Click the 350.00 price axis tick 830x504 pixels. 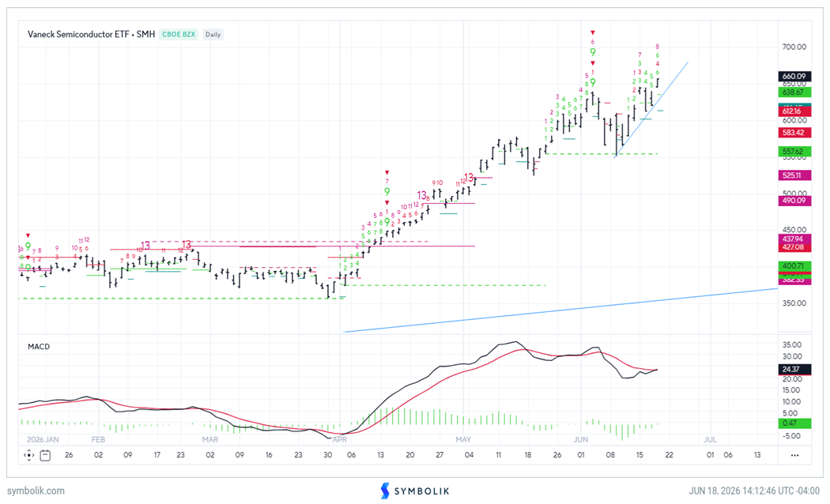tap(794, 303)
